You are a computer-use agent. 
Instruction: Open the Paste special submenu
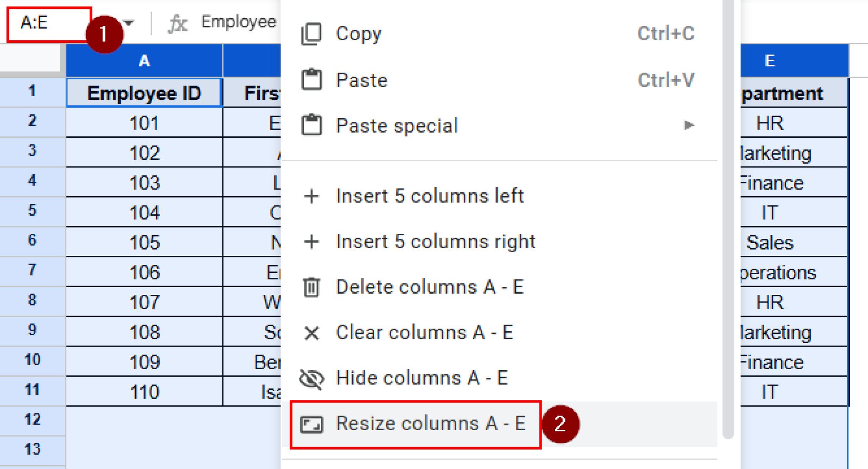[397, 125]
